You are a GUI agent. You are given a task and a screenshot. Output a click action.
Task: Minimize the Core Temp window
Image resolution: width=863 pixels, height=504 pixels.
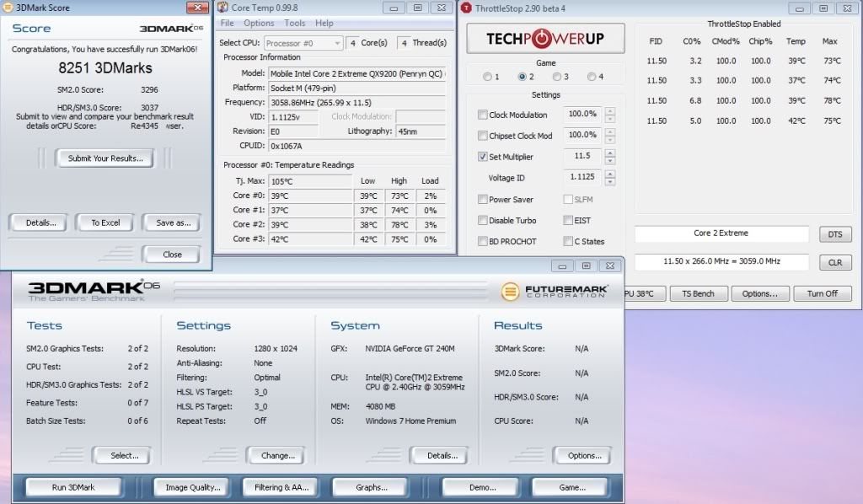click(x=394, y=8)
